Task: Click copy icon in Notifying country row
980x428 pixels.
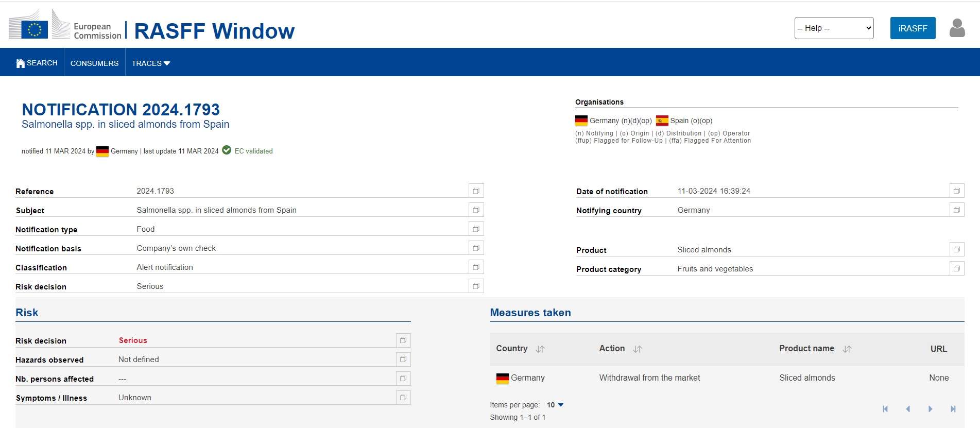Action: [x=957, y=210]
